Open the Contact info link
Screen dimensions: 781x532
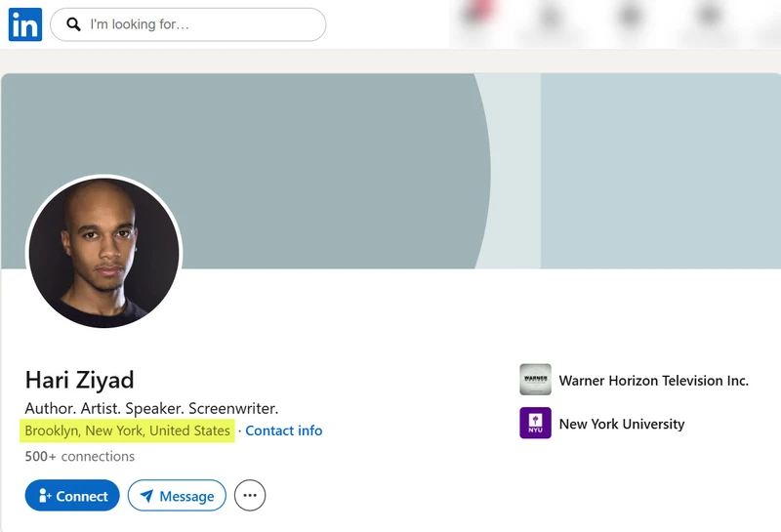(284, 430)
